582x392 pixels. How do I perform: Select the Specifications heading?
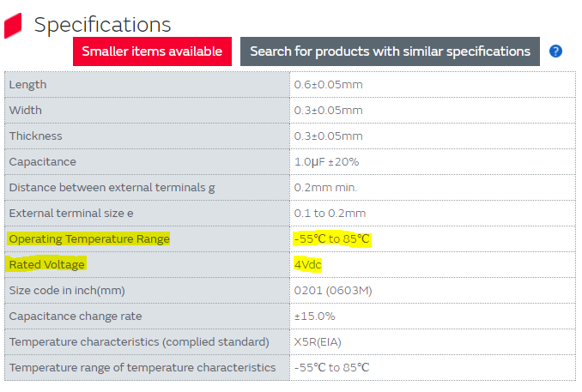click(102, 25)
